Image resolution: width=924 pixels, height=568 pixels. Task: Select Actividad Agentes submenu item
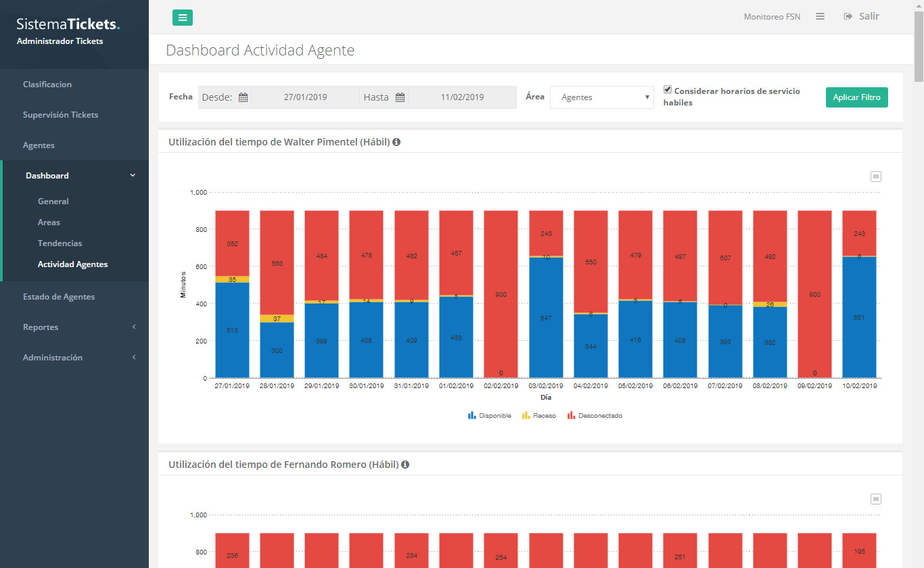(x=73, y=264)
